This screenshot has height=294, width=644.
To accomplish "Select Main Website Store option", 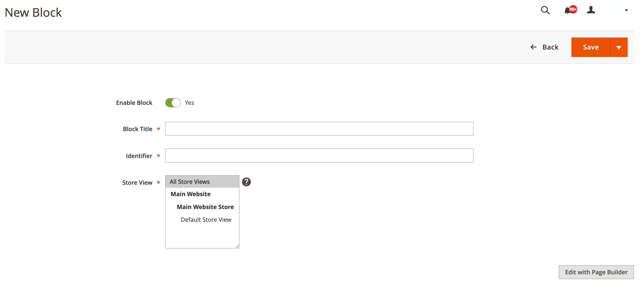I will [205, 207].
